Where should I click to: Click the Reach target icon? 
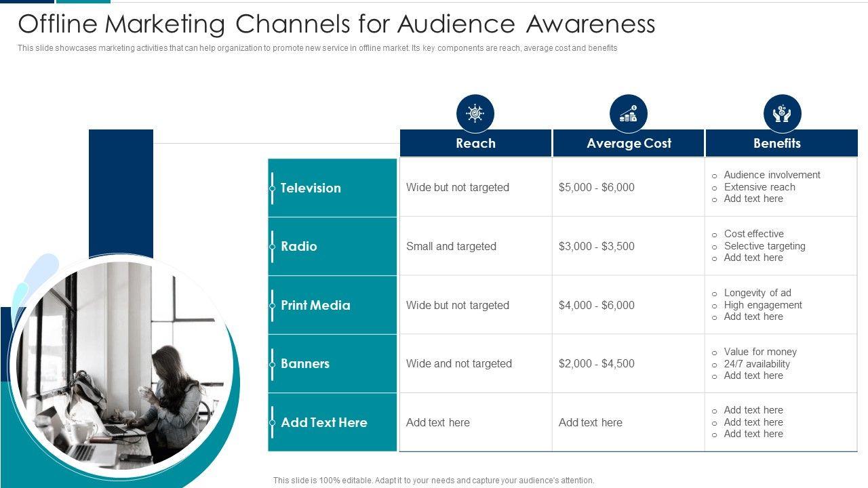(x=475, y=113)
